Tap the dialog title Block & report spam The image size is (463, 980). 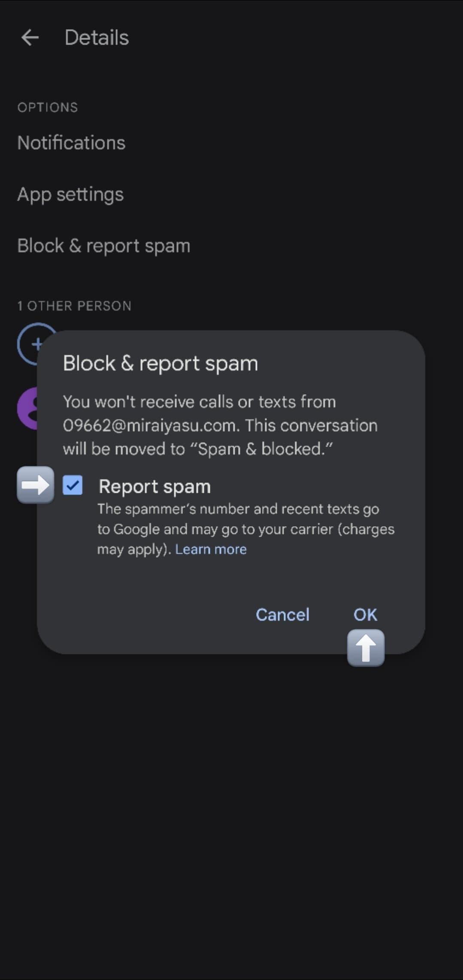click(160, 363)
